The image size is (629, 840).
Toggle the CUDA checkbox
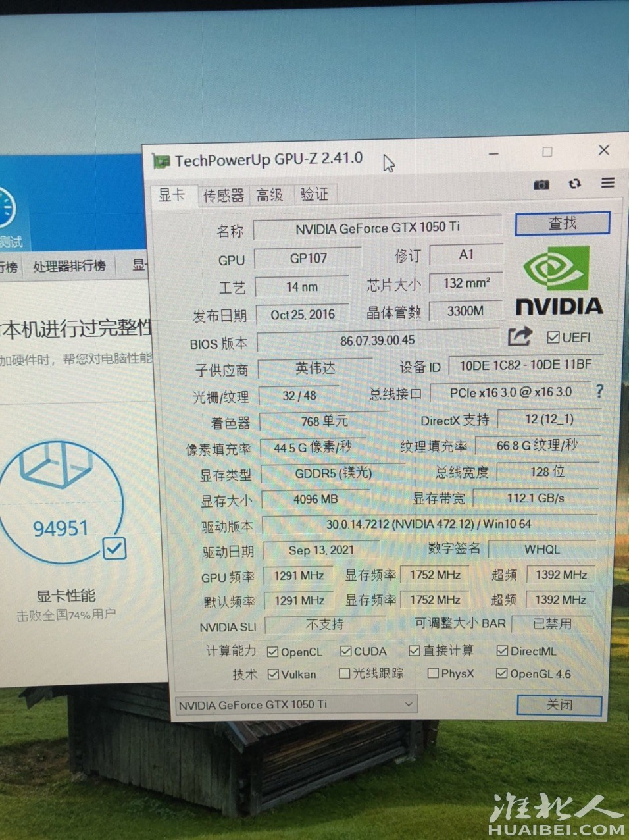[345, 651]
